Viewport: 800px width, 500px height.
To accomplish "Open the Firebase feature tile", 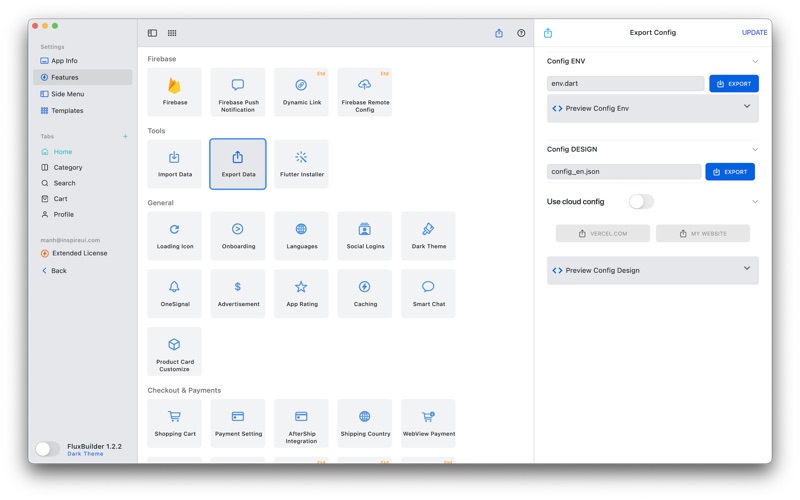I will point(174,92).
